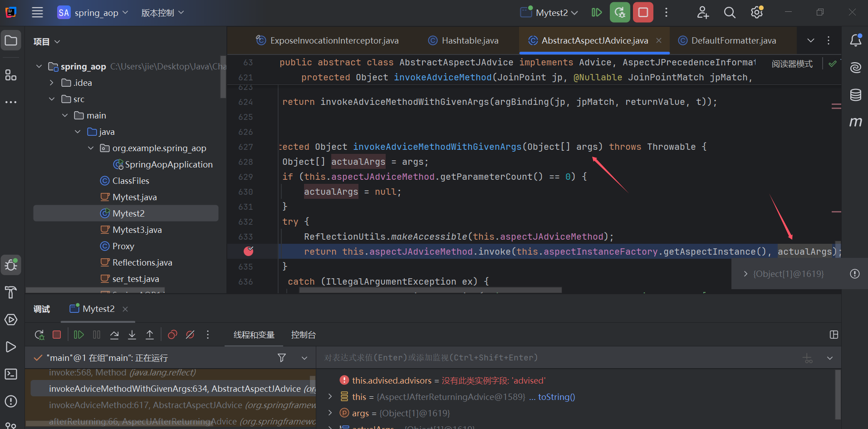Expand args variable node
Image resolution: width=868 pixels, height=429 pixels.
(x=330, y=413)
